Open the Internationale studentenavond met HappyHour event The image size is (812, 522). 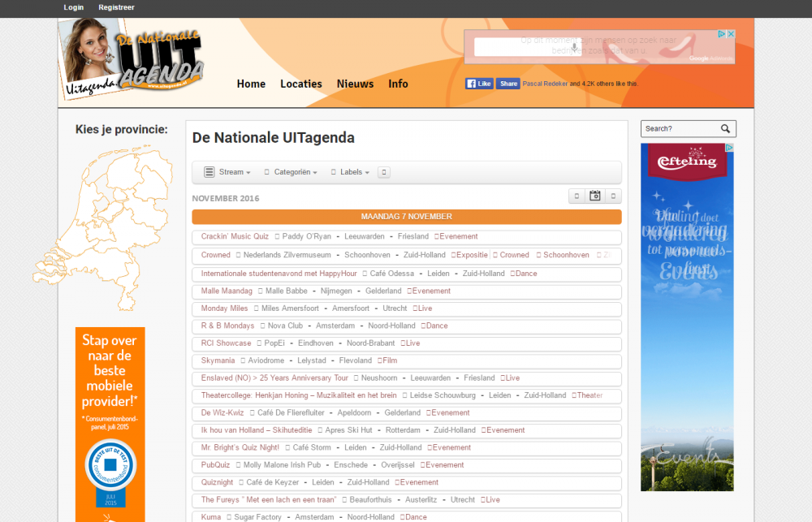(x=279, y=274)
